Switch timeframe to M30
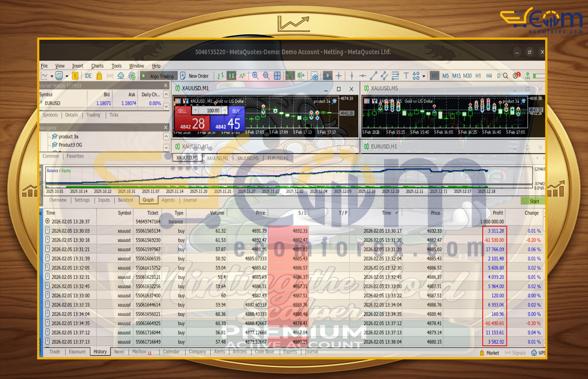Screen dimensions: 588x379 [x=467, y=76]
